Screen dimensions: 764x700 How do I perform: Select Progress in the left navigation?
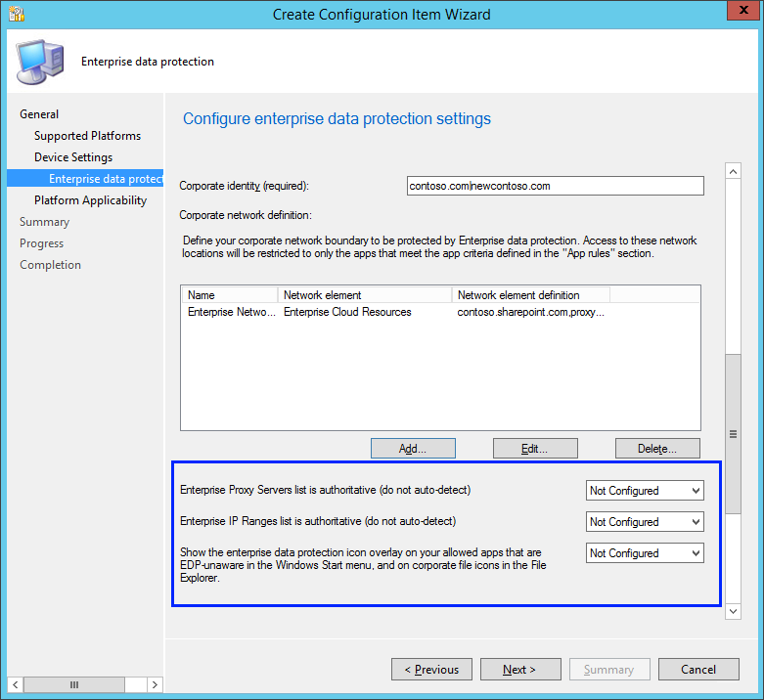pos(41,243)
